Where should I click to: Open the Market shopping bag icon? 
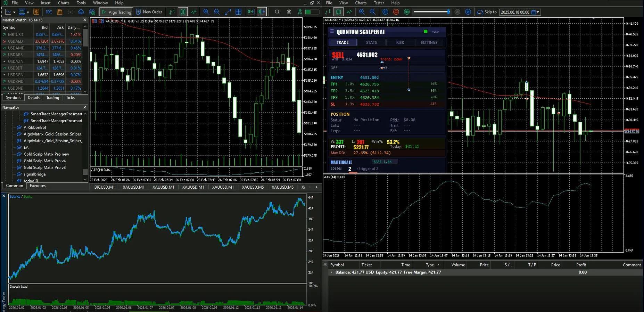60,12
